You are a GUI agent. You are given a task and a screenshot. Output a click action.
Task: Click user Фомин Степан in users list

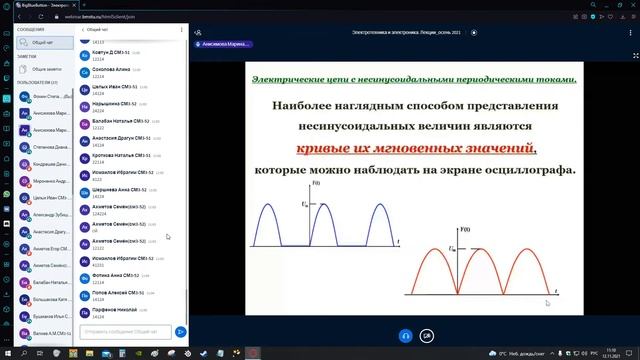[45, 97]
